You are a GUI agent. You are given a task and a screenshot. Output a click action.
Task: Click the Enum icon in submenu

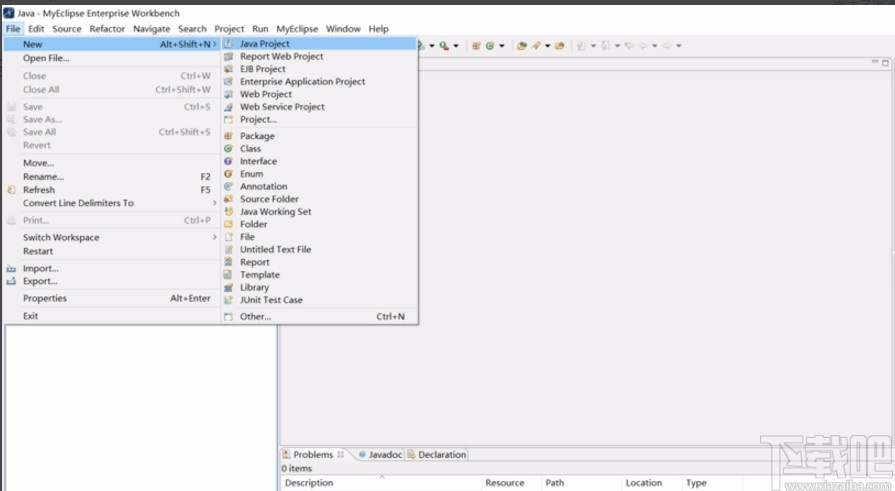pyautogui.click(x=228, y=174)
